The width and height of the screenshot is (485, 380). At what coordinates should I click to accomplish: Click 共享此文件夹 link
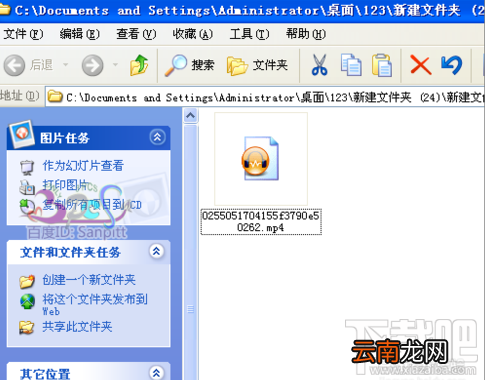pos(77,327)
